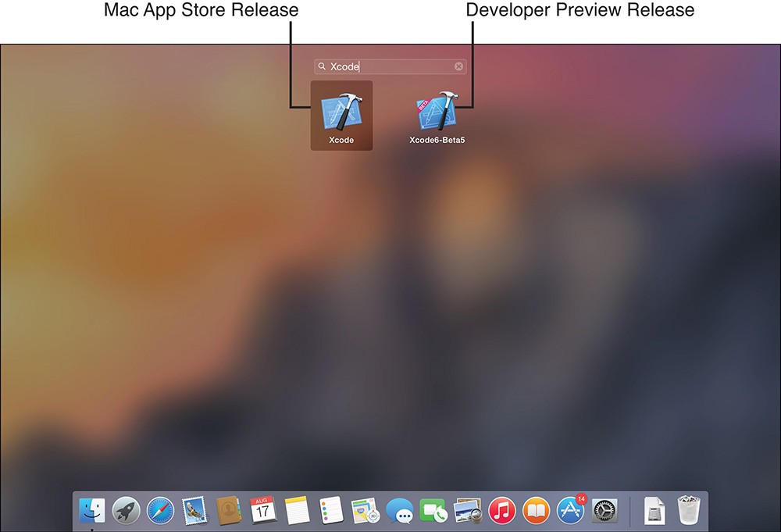Viewport: 781px width, 532px height.
Task: Open Safari from the Dock
Action: 160,511
